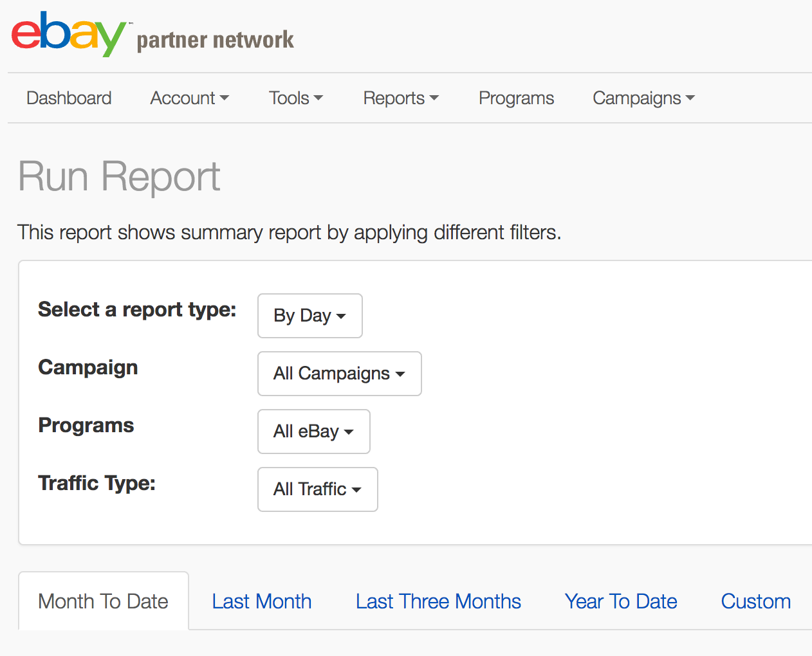Screen dimensions: 812x656
Task: Navigate to the Programs page
Action: click(x=517, y=98)
